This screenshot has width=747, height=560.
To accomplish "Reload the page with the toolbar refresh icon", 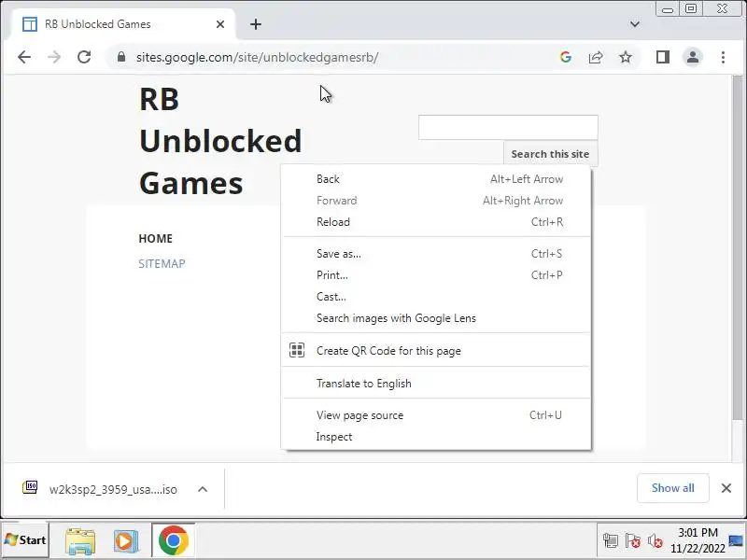I will tap(84, 57).
